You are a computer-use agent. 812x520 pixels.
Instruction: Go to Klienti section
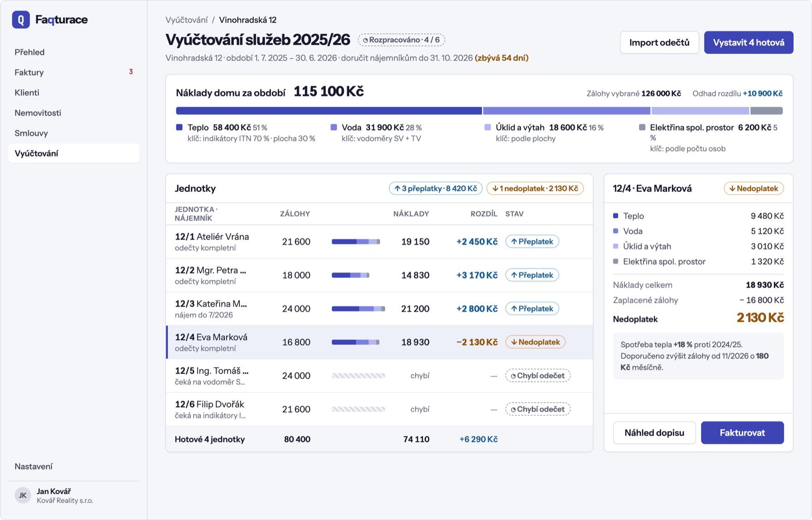click(x=74, y=93)
